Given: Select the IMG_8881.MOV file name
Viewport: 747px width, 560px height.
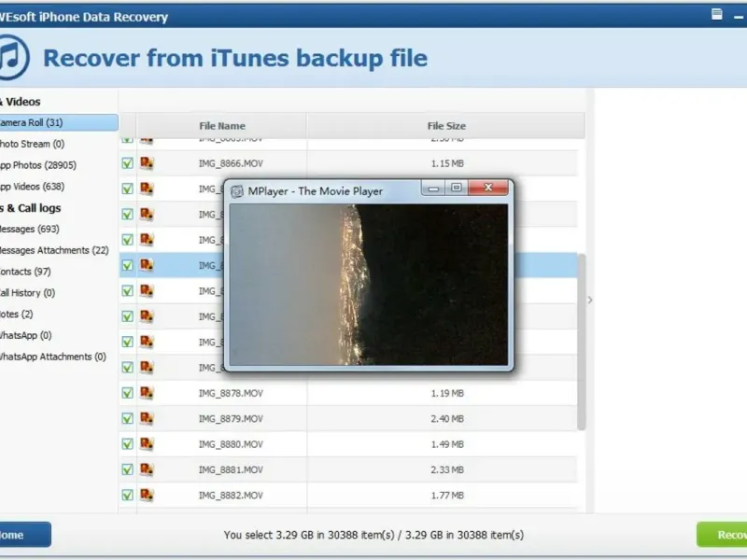Looking at the screenshot, I should 231,469.
